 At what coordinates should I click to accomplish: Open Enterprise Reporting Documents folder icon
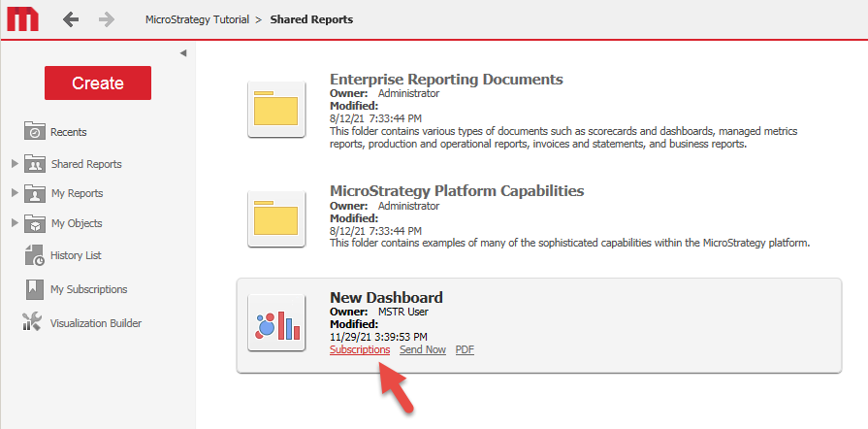(x=276, y=109)
